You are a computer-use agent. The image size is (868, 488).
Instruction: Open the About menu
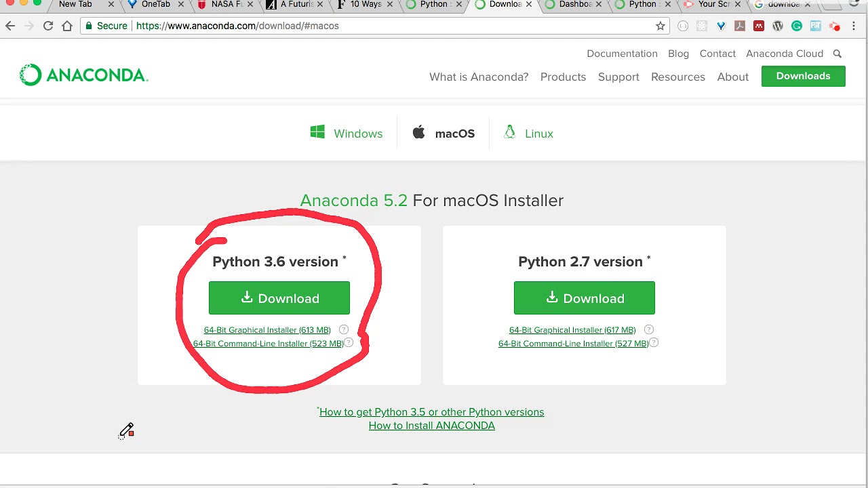click(x=733, y=77)
